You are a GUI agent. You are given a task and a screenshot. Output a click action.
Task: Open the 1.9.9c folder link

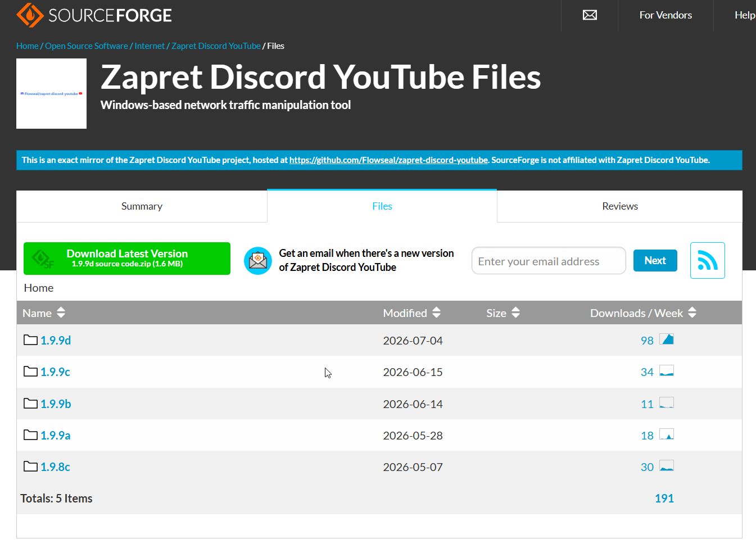55,372
